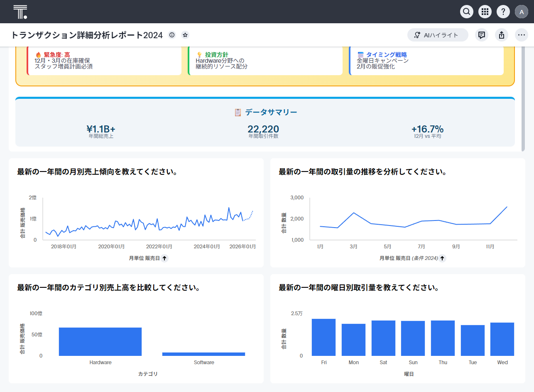
Task: Click the Mon bar in weekday chart
Action: click(x=353, y=340)
